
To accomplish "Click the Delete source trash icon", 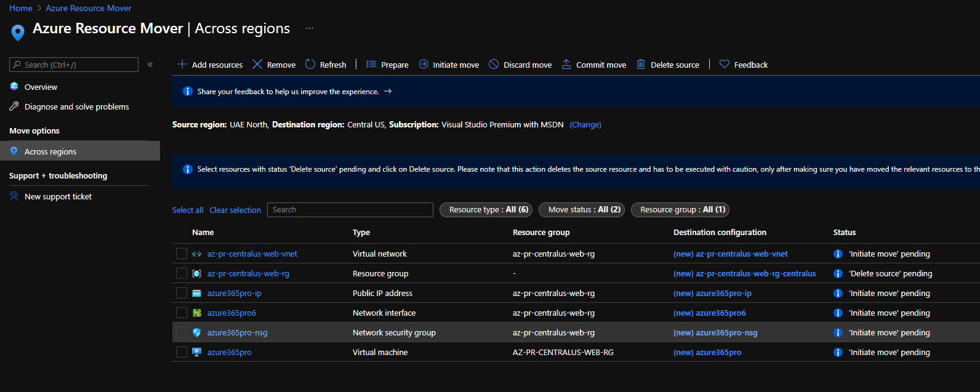I will pyautogui.click(x=641, y=64).
